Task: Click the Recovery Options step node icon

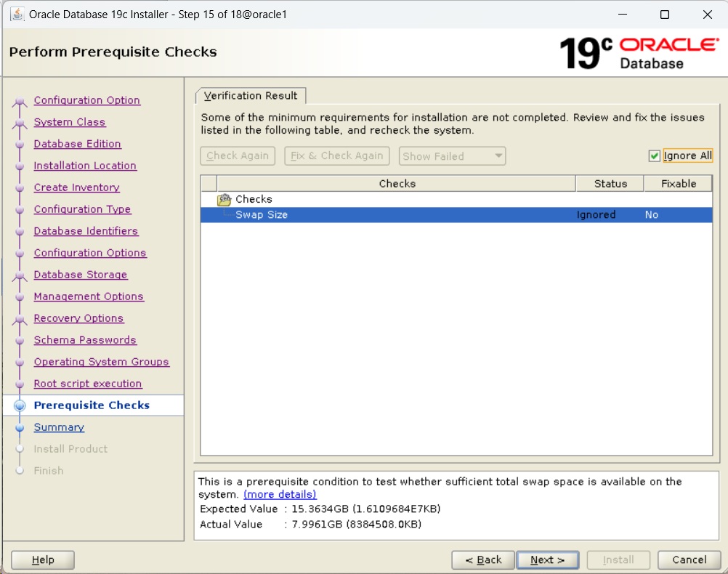Action: 20,319
